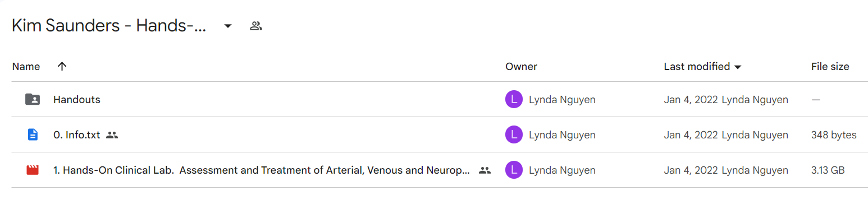Click the blue document icon for Info.txt
The height and width of the screenshot is (209, 868).
tap(33, 135)
